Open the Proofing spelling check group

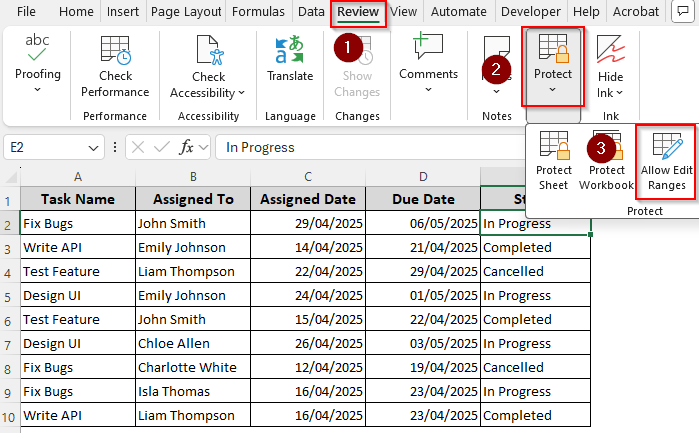(x=37, y=62)
